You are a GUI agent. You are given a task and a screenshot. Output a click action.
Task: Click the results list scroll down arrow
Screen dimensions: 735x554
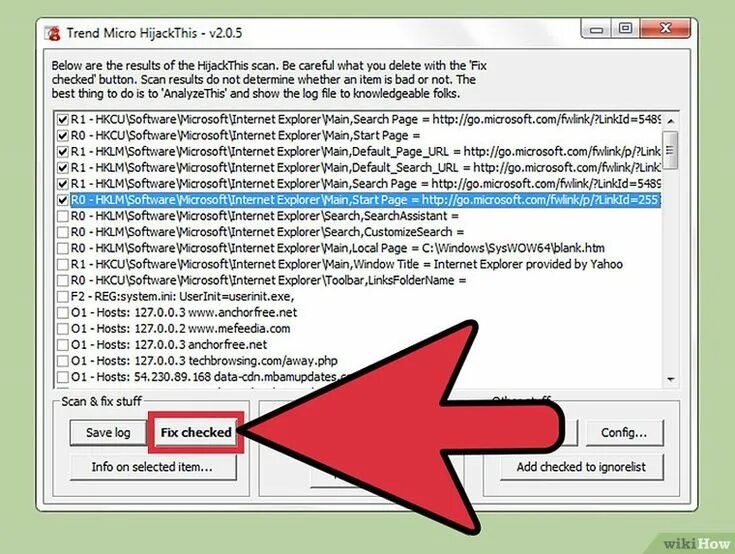671,379
